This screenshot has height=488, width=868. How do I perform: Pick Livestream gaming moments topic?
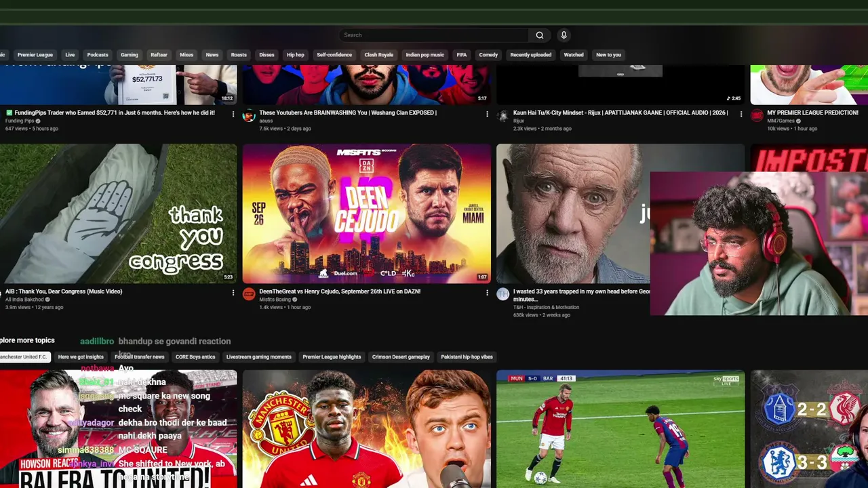259,357
